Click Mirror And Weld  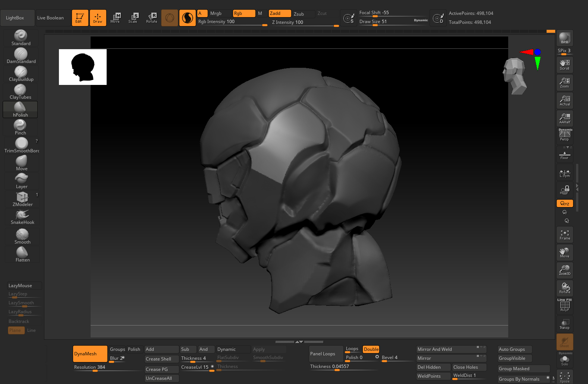(452, 349)
